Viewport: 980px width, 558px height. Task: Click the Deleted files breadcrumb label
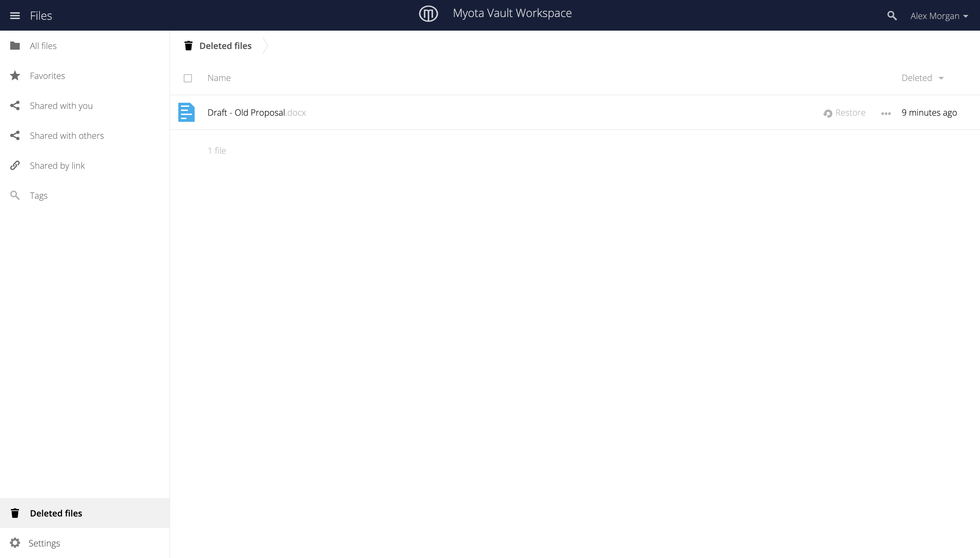225,46
